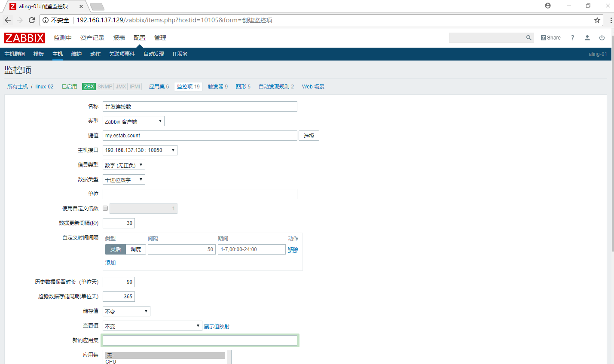This screenshot has height=364, width=614.
Task: Focus the 名称 input field
Action: point(200,106)
